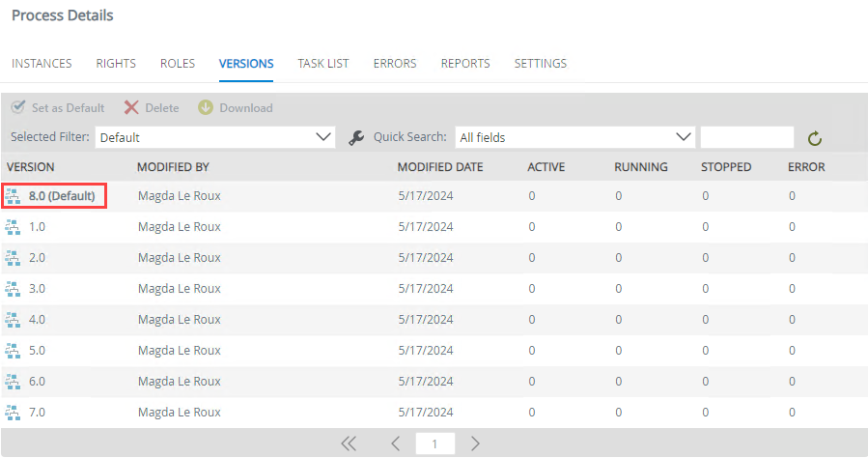Go to the next page arrow

pos(475,444)
